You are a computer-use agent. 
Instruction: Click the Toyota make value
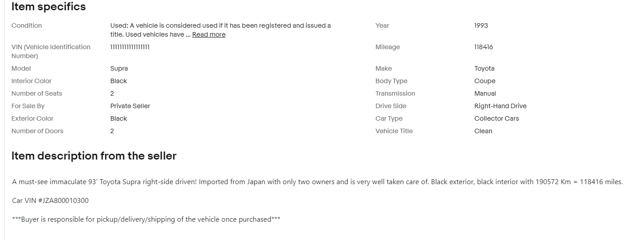(484, 68)
